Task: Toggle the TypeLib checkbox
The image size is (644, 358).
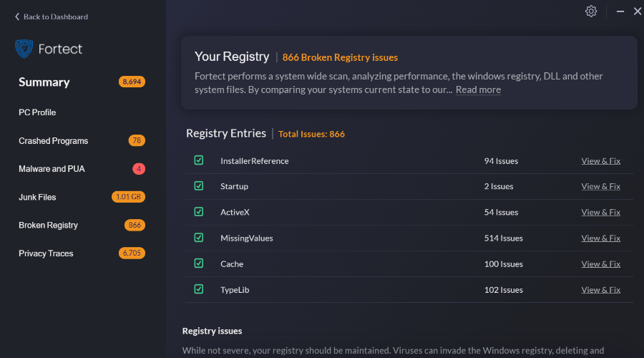Action: coord(199,289)
